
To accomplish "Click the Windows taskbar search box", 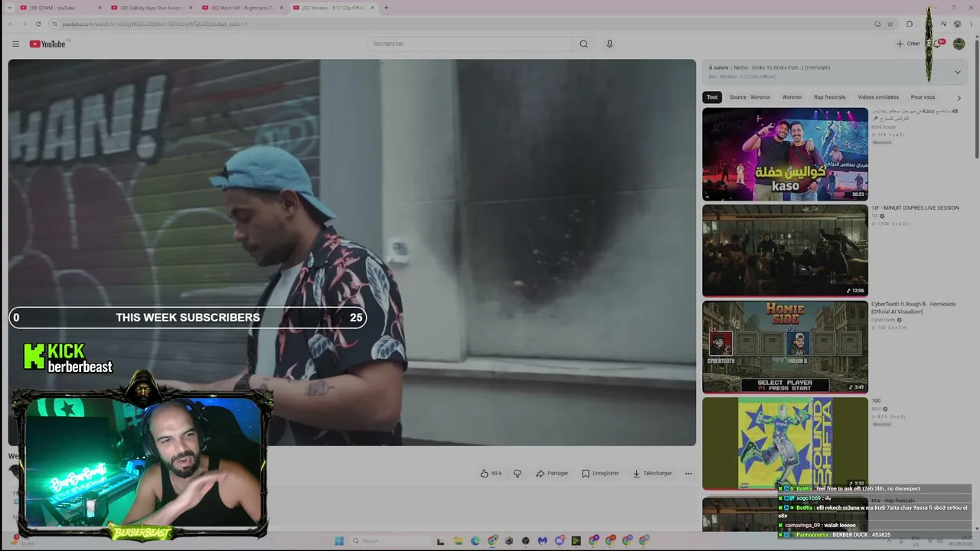I will click(x=390, y=541).
